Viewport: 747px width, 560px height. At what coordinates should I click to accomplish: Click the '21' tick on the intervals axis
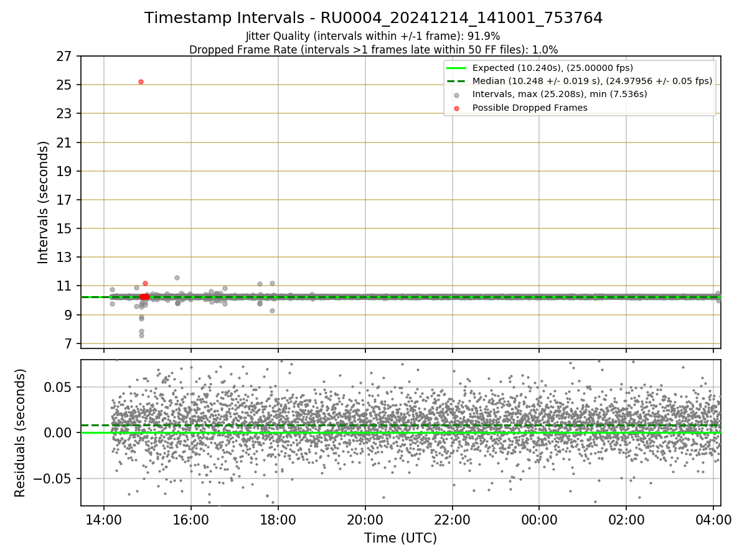(65, 142)
